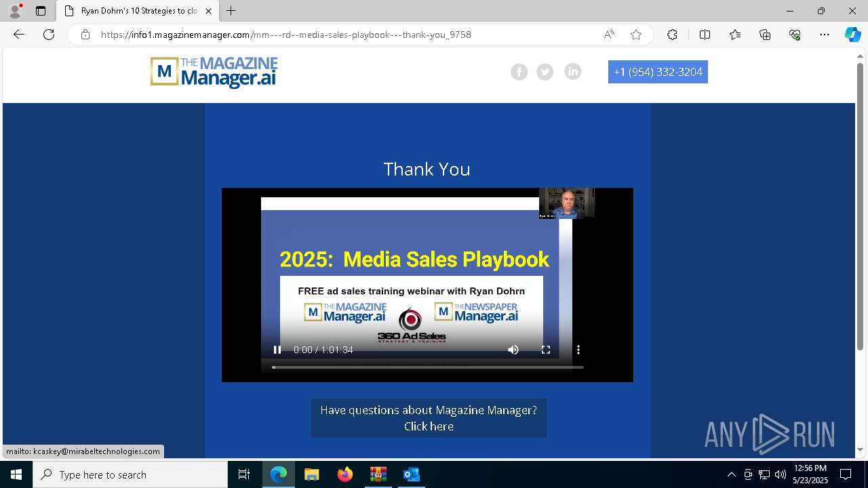The image size is (868, 488).
Task: Open Collections in Edge toolbar
Action: point(765,35)
